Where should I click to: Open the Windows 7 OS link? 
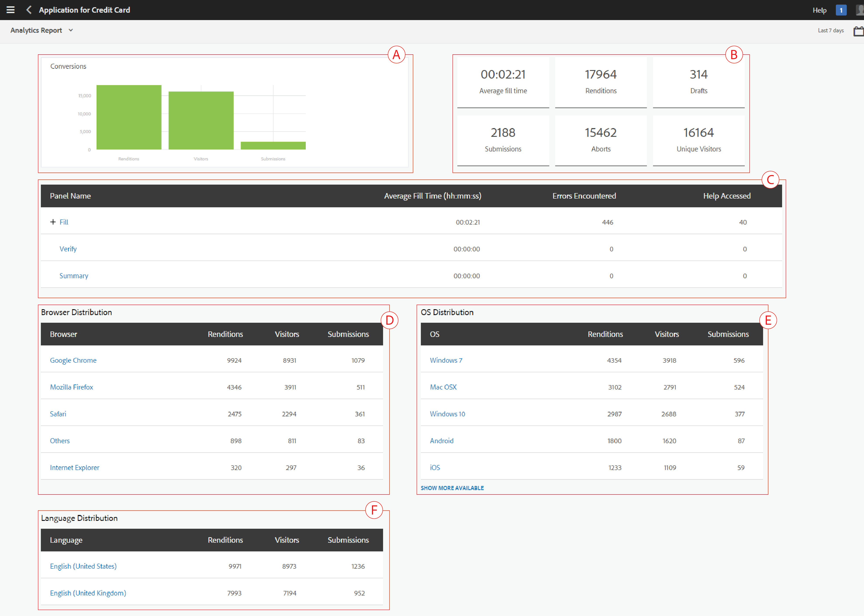[446, 360]
